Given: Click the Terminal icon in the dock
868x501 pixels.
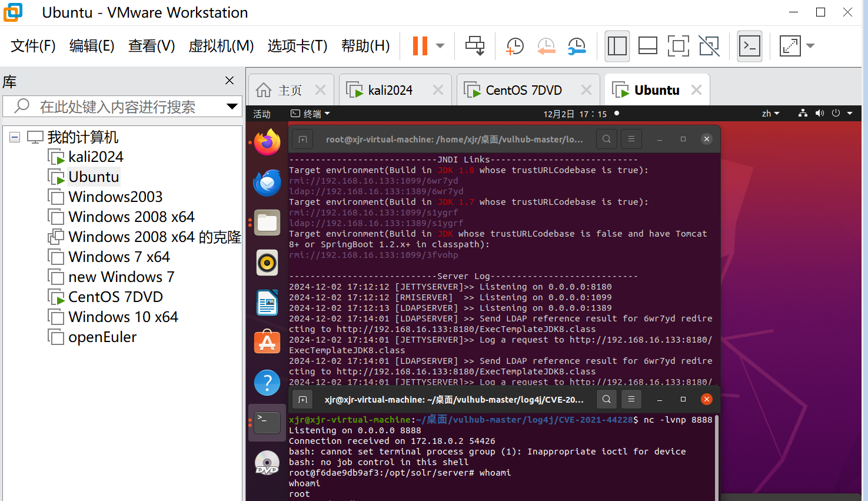Looking at the screenshot, I should pos(267,422).
